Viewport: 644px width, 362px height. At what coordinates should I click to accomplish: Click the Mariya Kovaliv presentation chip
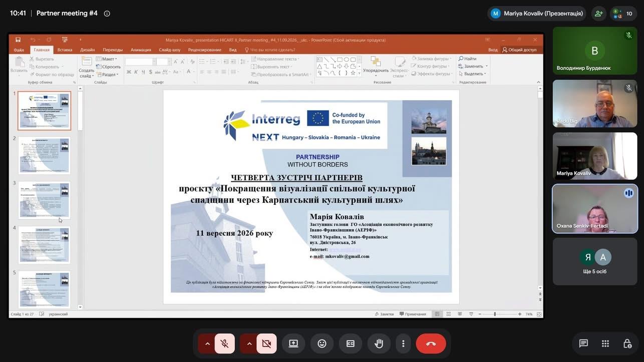(537, 14)
